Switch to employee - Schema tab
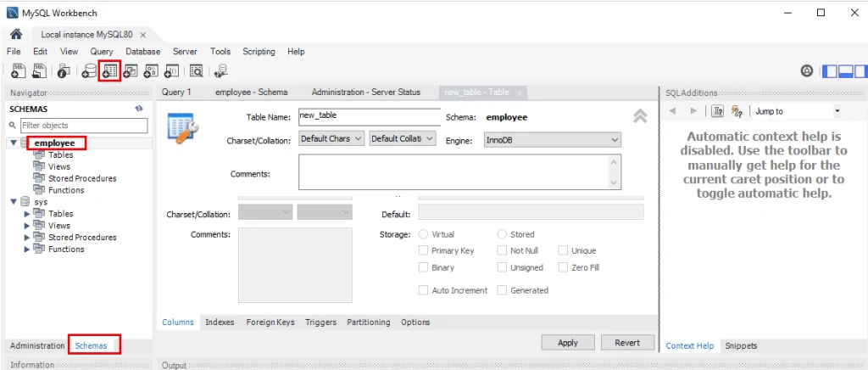 click(251, 92)
